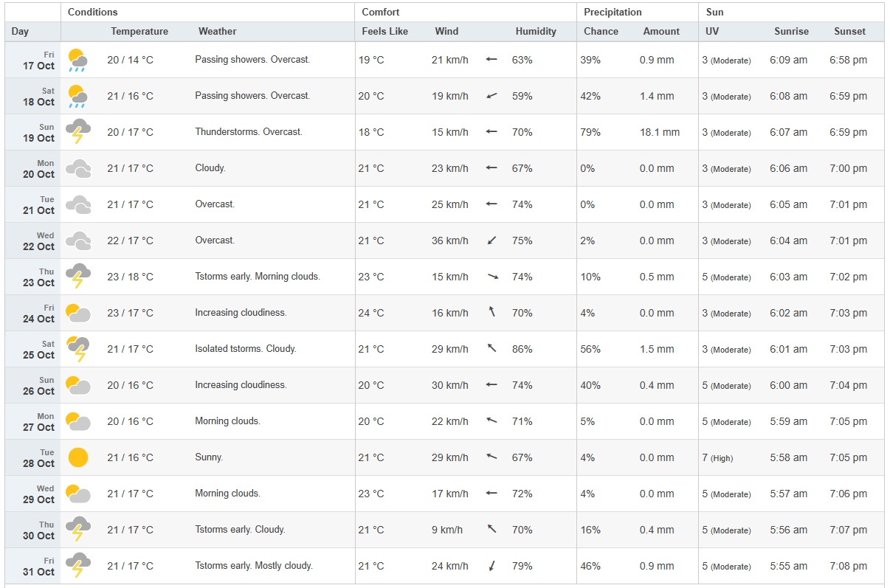
Task: Click the thunderstorm icon for Thu 30 Oct
Action: (x=77, y=530)
